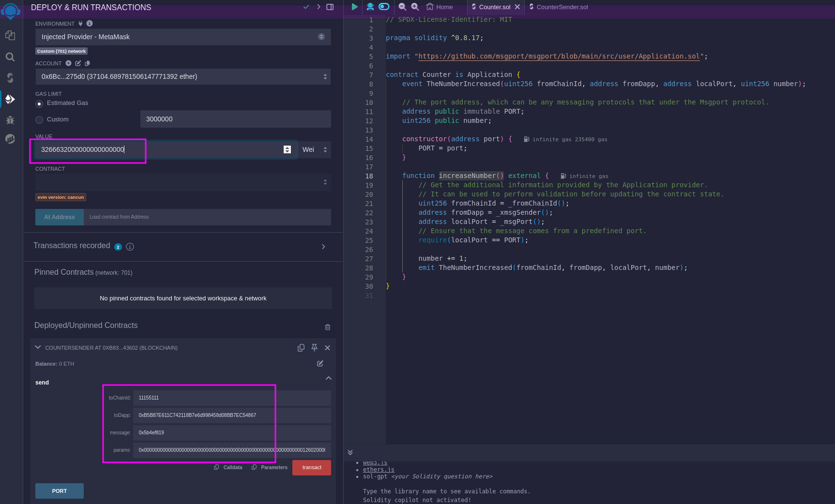This screenshot has width=835, height=504.
Task: Click the green Run script play icon
Action: pyautogui.click(x=355, y=7)
